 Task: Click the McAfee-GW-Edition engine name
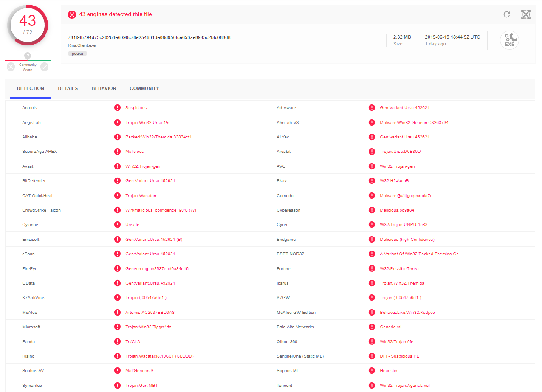coord(296,313)
